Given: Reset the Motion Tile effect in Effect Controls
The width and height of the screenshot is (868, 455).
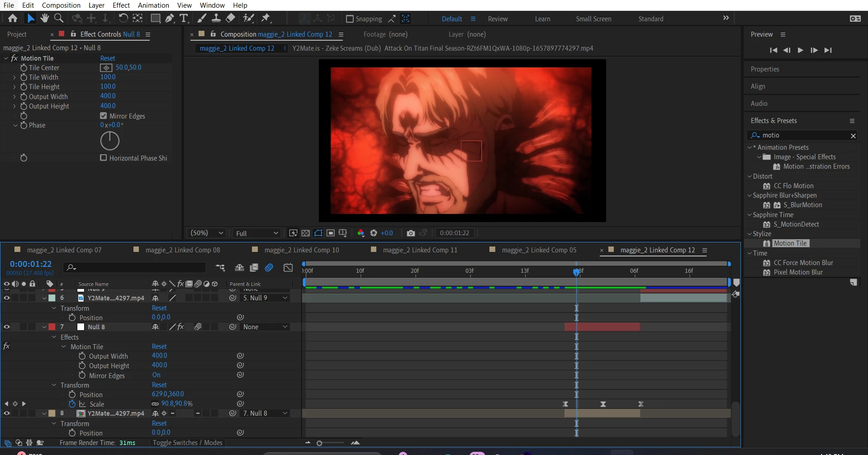Looking at the screenshot, I should (x=108, y=58).
